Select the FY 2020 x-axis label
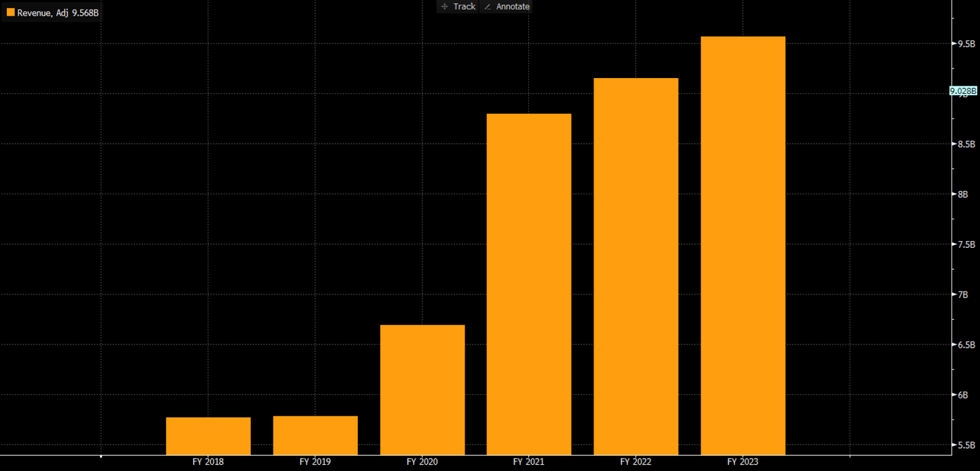Viewport: 980px width, 471px height. pos(422,462)
